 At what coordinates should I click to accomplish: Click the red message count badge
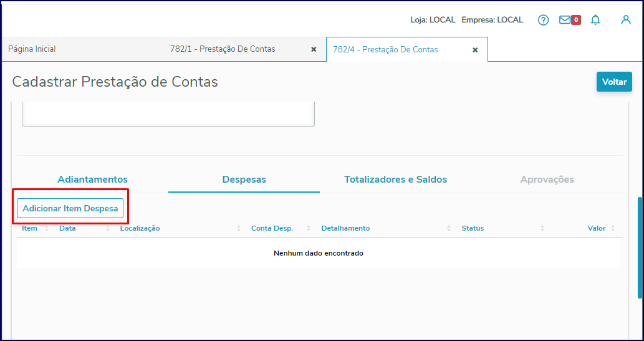(576, 20)
